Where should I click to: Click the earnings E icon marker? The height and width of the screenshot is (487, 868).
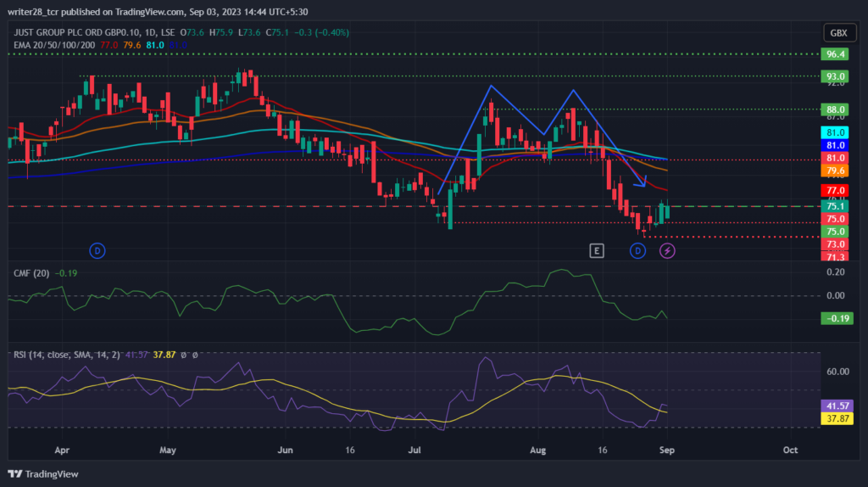[596, 251]
